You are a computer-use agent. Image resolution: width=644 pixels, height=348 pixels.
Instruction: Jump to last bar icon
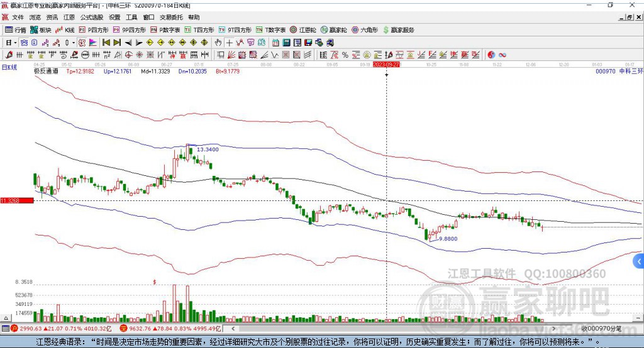(117, 43)
